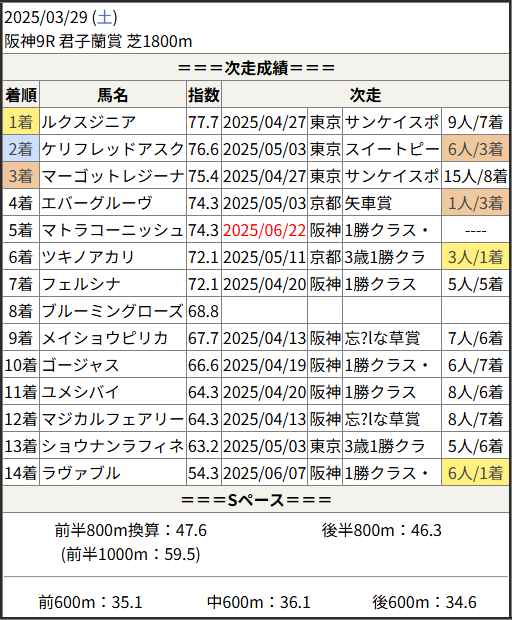Click the 3人/1着 highlighted result
This screenshot has height=620, width=512.
click(x=475, y=257)
